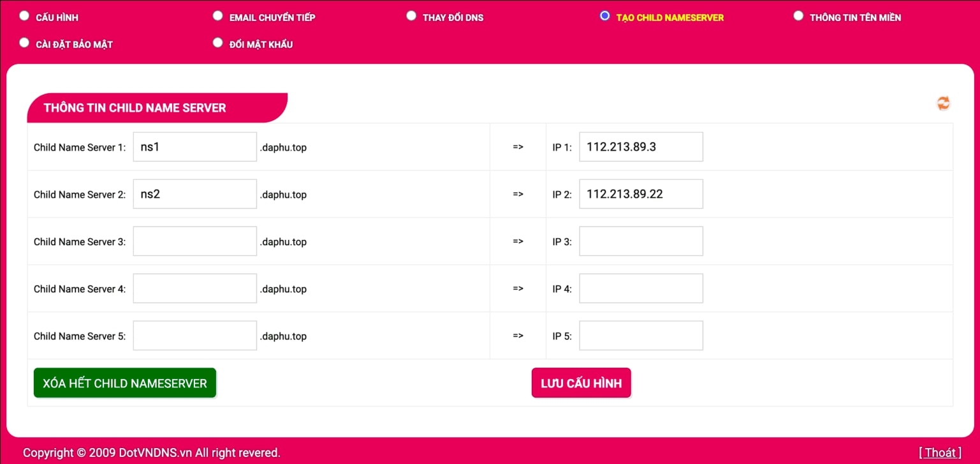Focus the Child Name Server 4 input
This screenshot has height=464, width=980.
(194, 288)
